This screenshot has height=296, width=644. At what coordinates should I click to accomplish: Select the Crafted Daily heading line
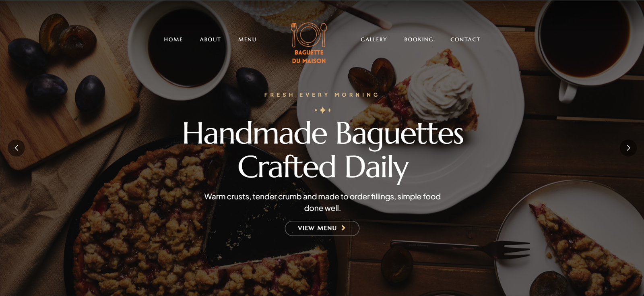(x=323, y=167)
